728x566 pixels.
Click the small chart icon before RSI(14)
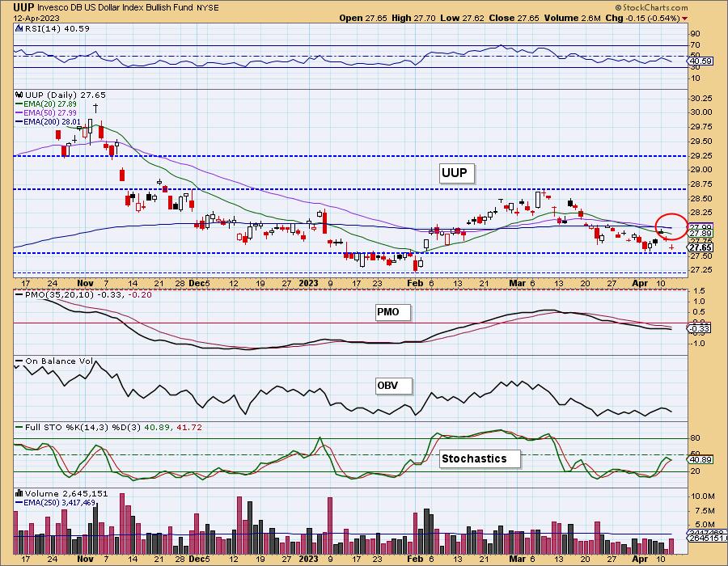(x=19, y=29)
